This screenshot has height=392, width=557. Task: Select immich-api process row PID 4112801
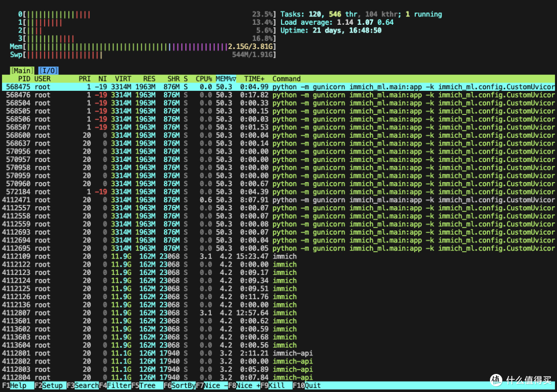[x=278, y=353]
